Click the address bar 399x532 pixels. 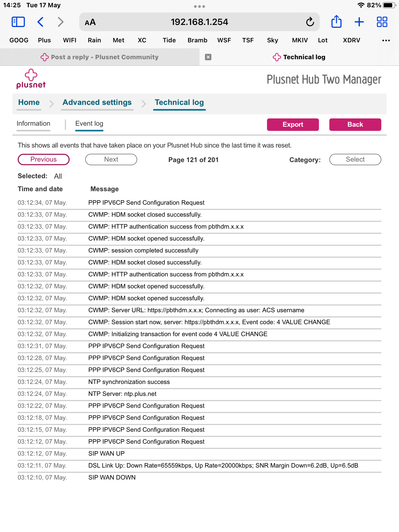pyautogui.click(x=199, y=22)
